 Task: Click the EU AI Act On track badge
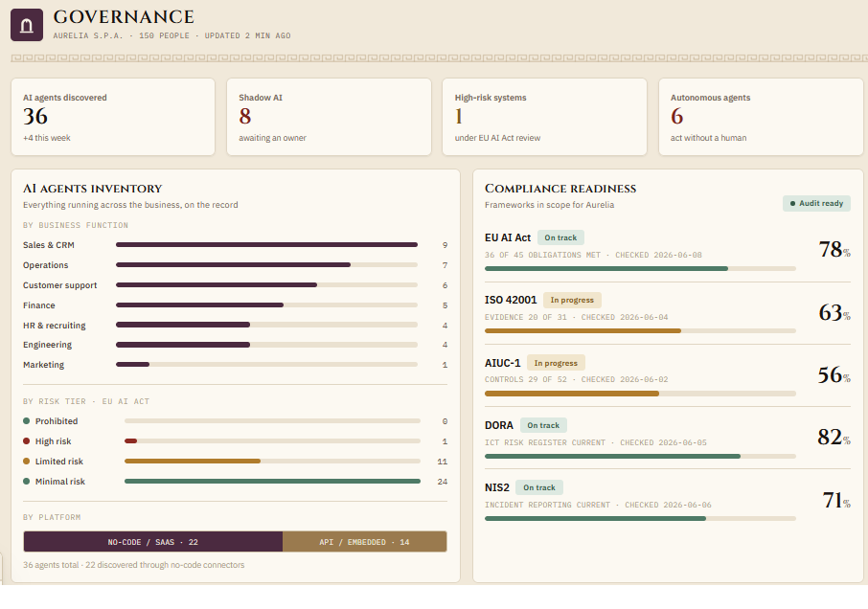[x=560, y=237]
